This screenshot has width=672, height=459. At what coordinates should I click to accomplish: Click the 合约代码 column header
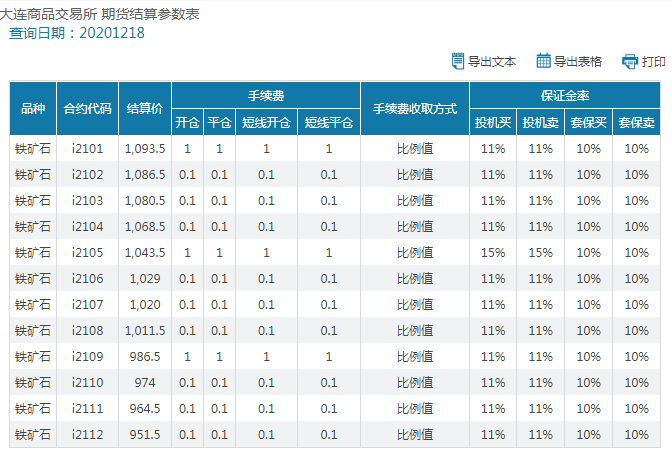(x=87, y=108)
